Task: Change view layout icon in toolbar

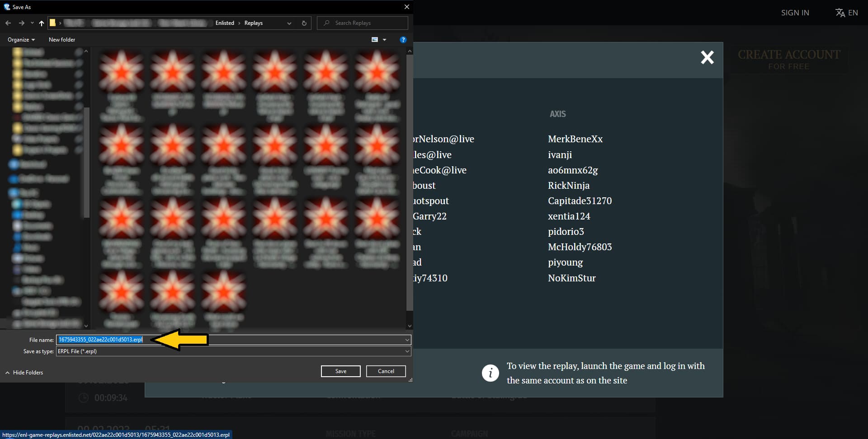Action: [x=375, y=40]
